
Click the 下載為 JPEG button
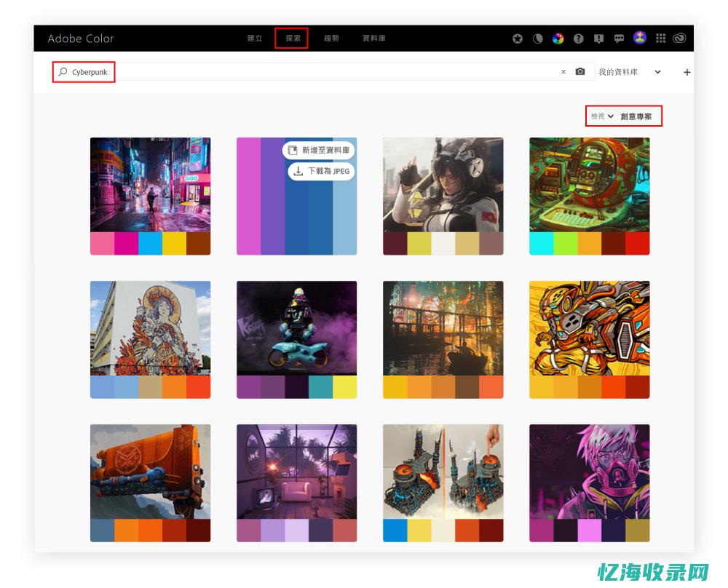coord(322,172)
